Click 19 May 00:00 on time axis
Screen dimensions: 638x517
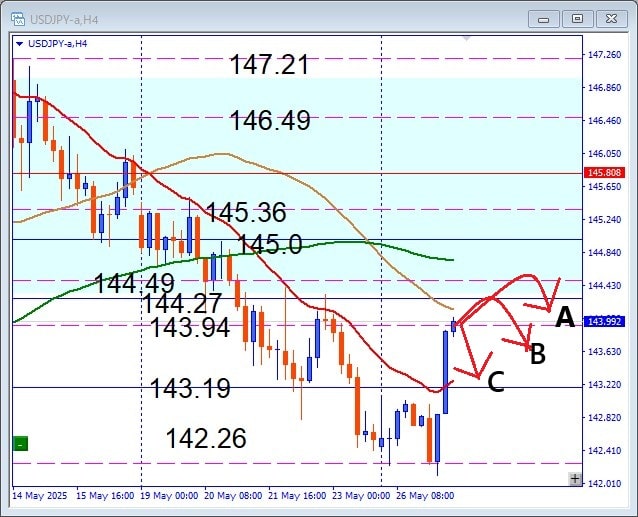click(169, 496)
